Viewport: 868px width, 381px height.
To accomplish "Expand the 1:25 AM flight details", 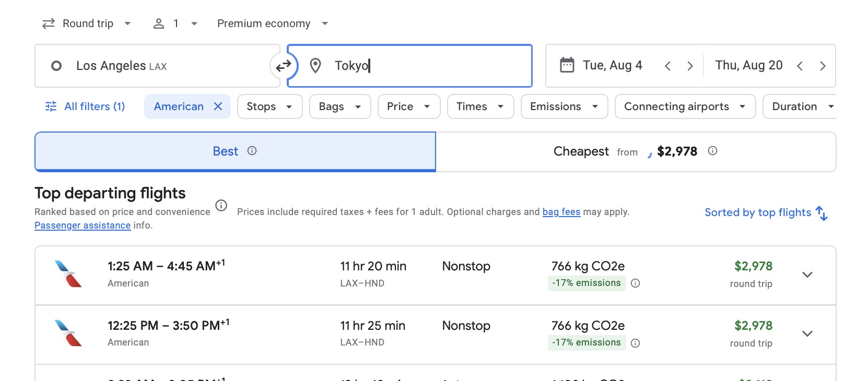I will click(x=807, y=275).
